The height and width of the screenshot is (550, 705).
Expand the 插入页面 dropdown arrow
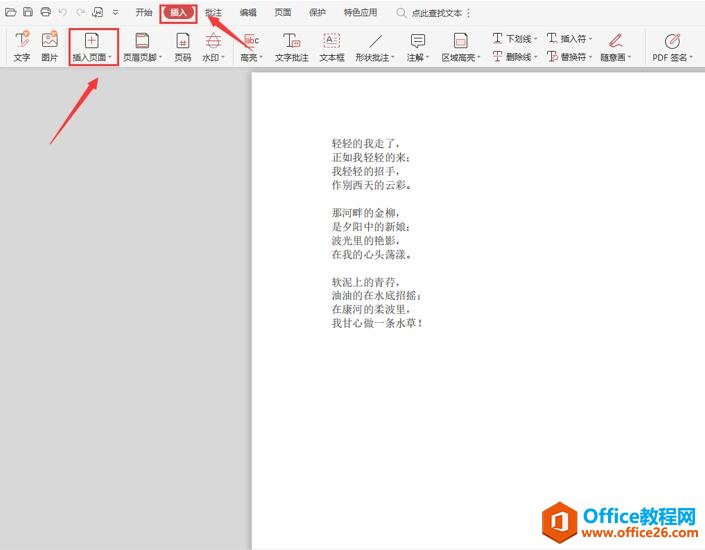coord(110,57)
